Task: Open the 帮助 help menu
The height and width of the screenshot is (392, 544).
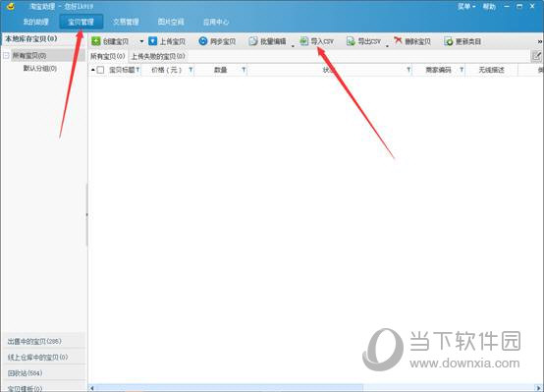Action: pos(489,7)
